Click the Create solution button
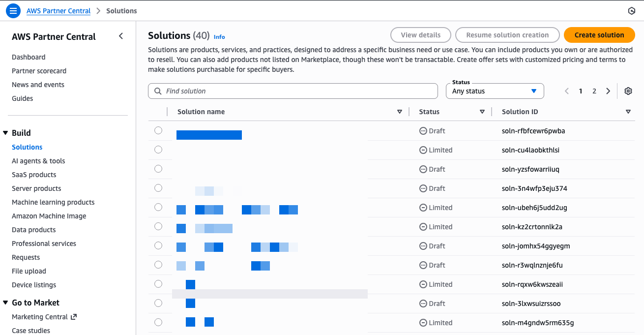This screenshot has height=335, width=644. pos(599,35)
